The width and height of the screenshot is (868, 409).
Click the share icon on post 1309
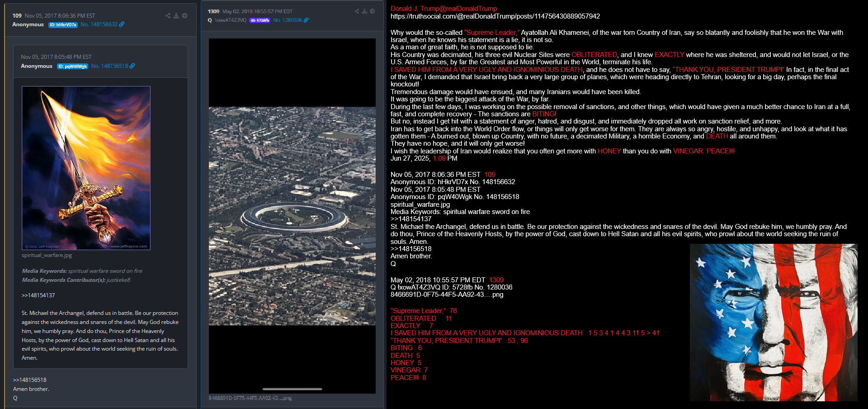click(357, 11)
